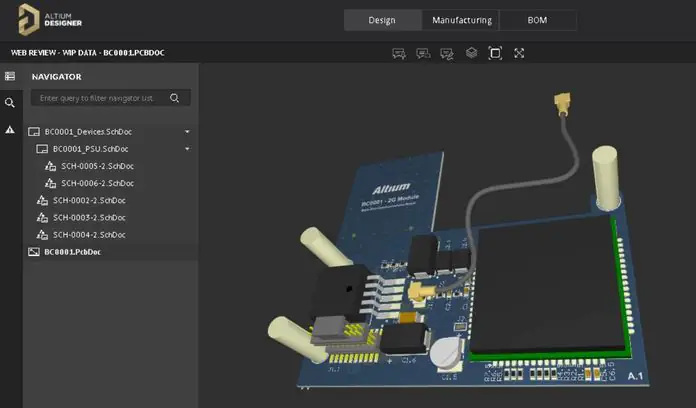Click the SCH-0003-2.SchDoc document icon
This screenshot has width=696, height=408.
[x=42, y=218]
